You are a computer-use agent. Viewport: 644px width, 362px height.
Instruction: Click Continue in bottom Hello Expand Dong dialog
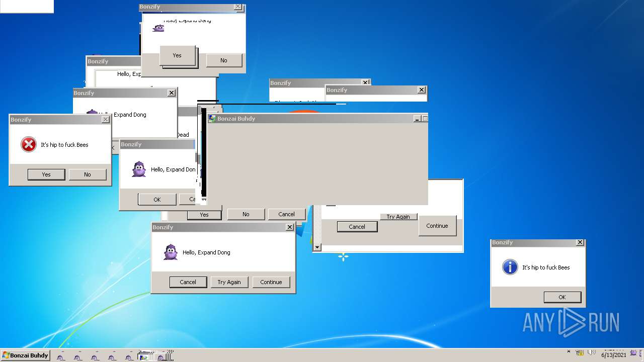coord(271,282)
